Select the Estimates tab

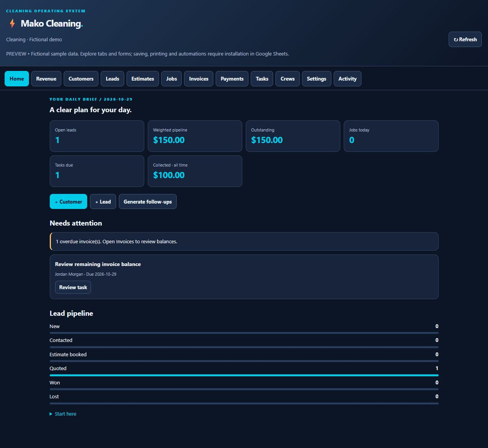point(143,79)
